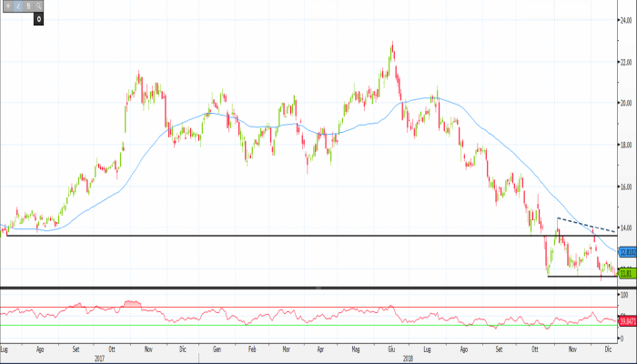Click the blue moving average curve
Viewport: 637px width, 364px height.
point(273,125)
